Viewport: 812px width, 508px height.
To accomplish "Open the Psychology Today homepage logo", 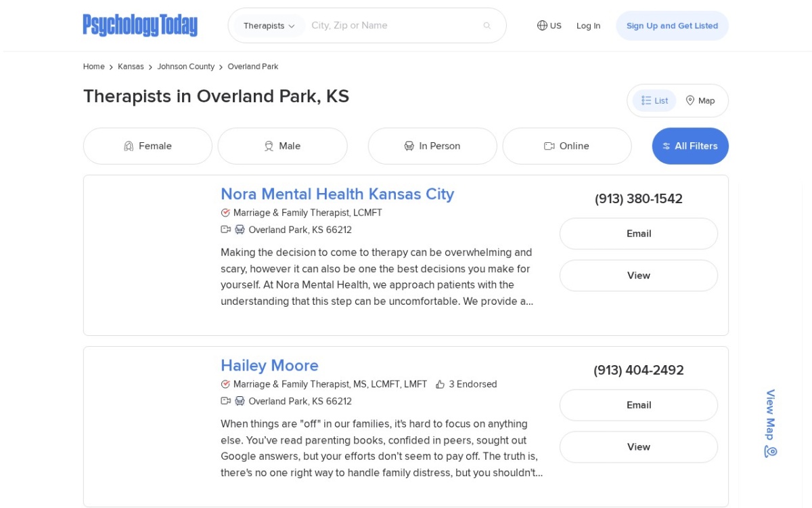I will coord(140,25).
